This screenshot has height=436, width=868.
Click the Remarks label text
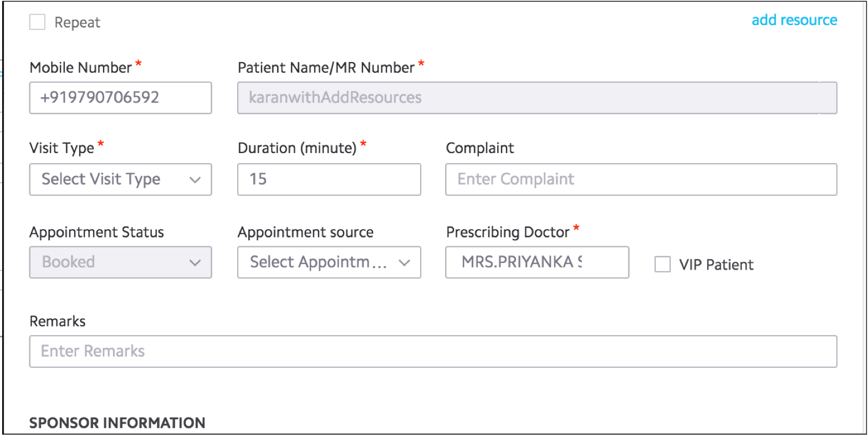click(x=58, y=321)
